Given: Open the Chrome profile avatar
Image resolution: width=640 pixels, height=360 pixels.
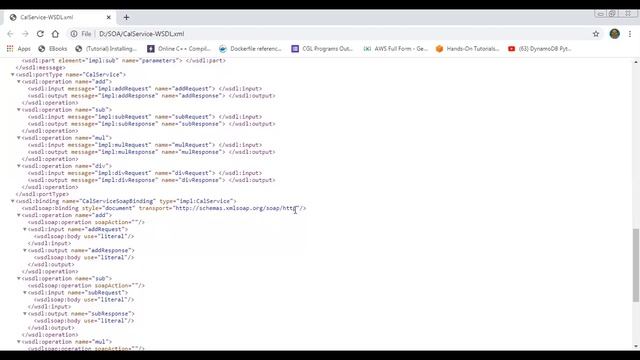Looking at the screenshot, I should [x=615, y=34].
